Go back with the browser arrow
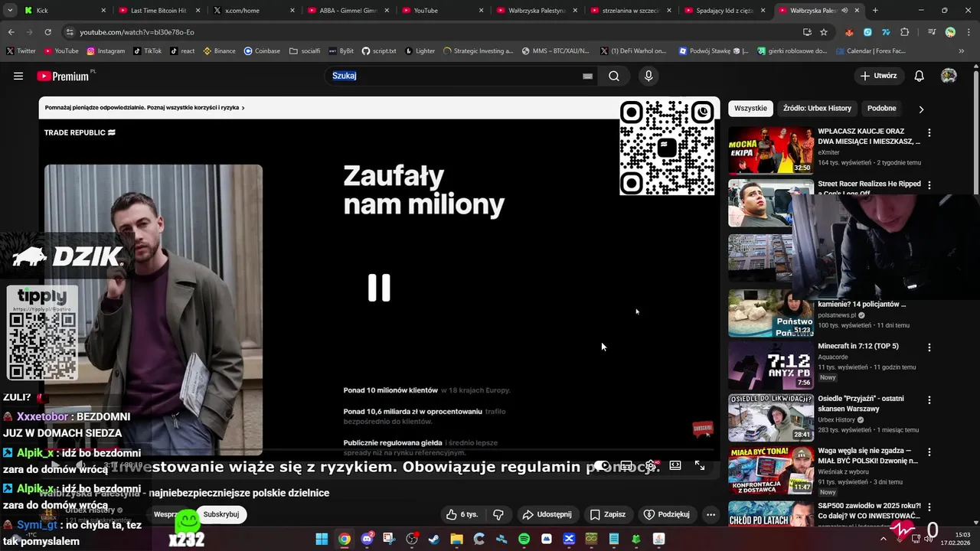The width and height of the screenshot is (980, 551). (11, 32)
